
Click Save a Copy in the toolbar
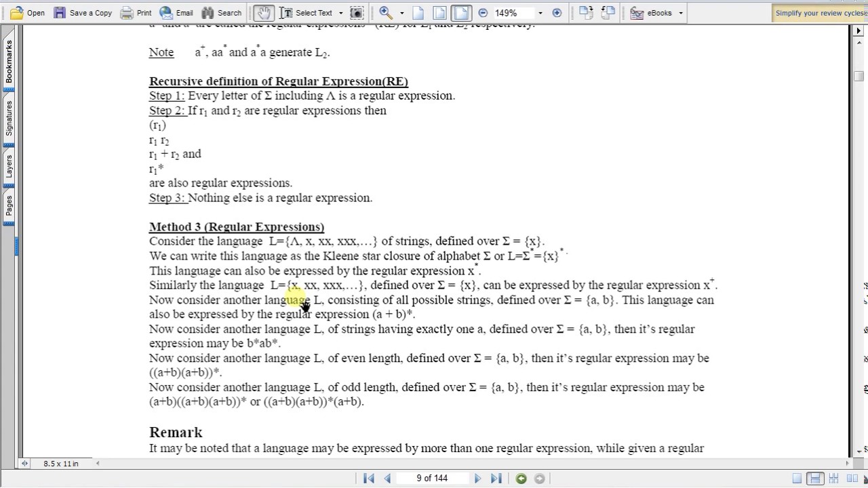(x=83, y=13)
